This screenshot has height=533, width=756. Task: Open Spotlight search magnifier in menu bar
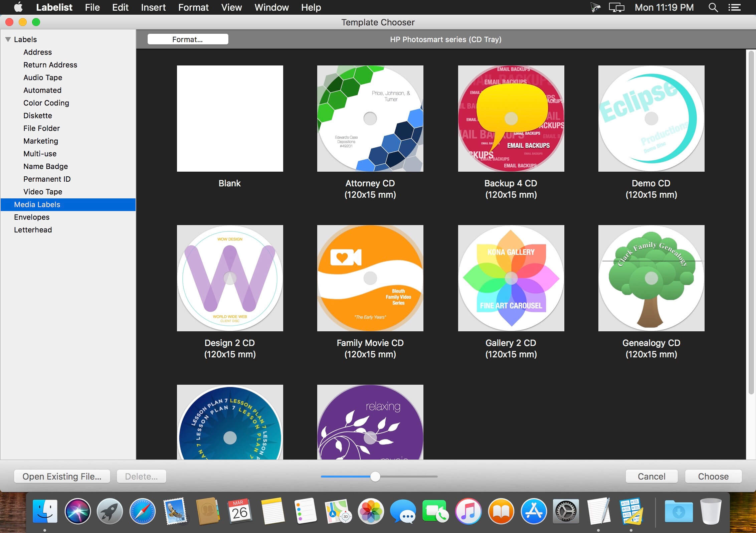click(x=713, y=7)
